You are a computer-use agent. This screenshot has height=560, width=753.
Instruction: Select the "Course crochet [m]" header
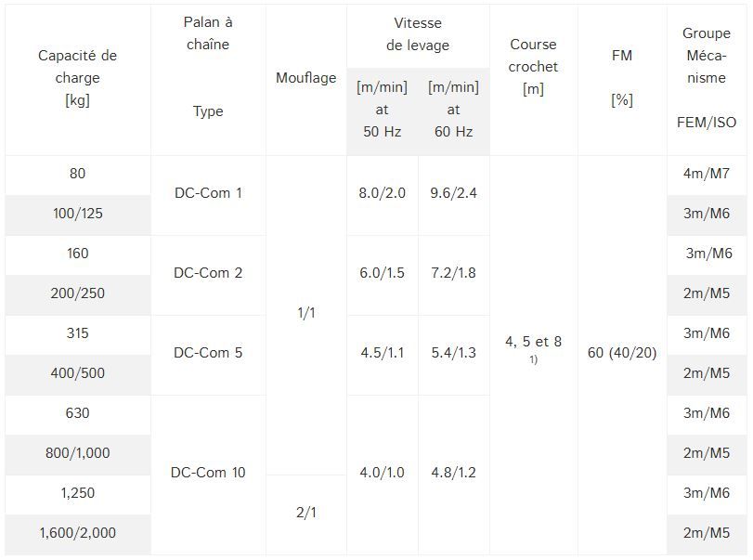pyautogui.click(x=533, y=67)
